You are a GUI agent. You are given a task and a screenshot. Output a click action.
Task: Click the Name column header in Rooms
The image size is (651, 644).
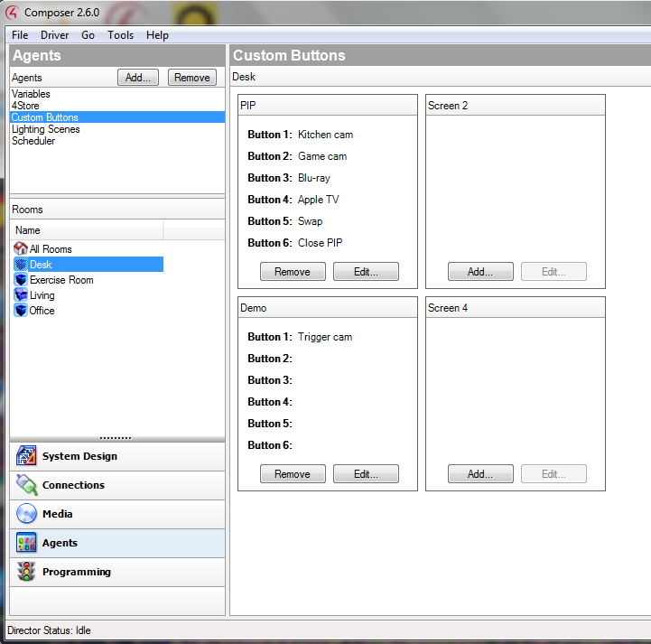click(87, 230)
